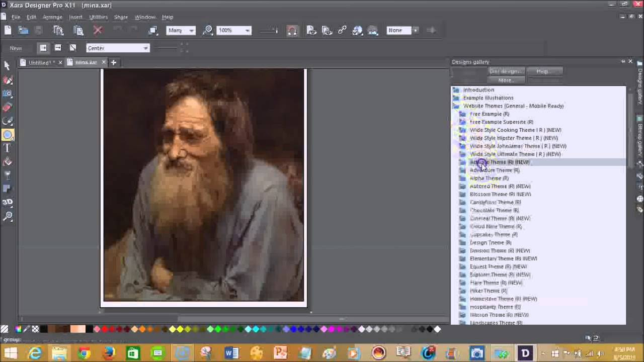Select the Photo tool camera icon

8,94
